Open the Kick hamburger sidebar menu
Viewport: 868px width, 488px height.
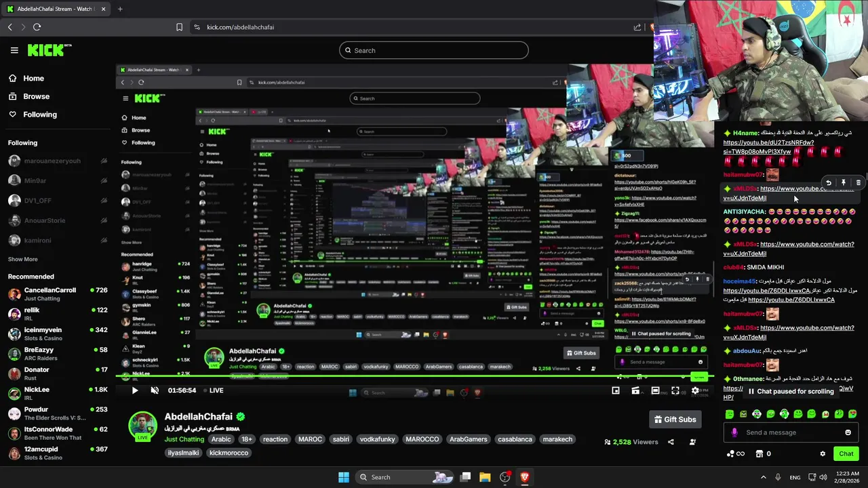pos(14,50)
